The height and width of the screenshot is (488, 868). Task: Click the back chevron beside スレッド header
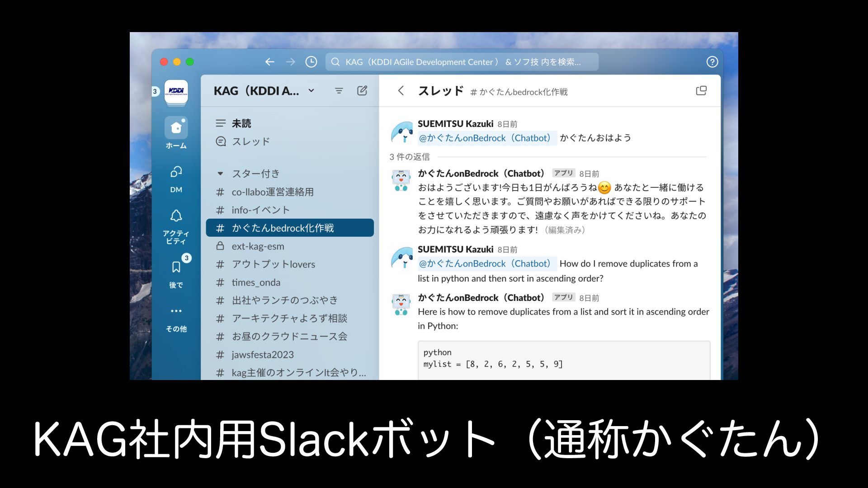(x=401, y=91)
